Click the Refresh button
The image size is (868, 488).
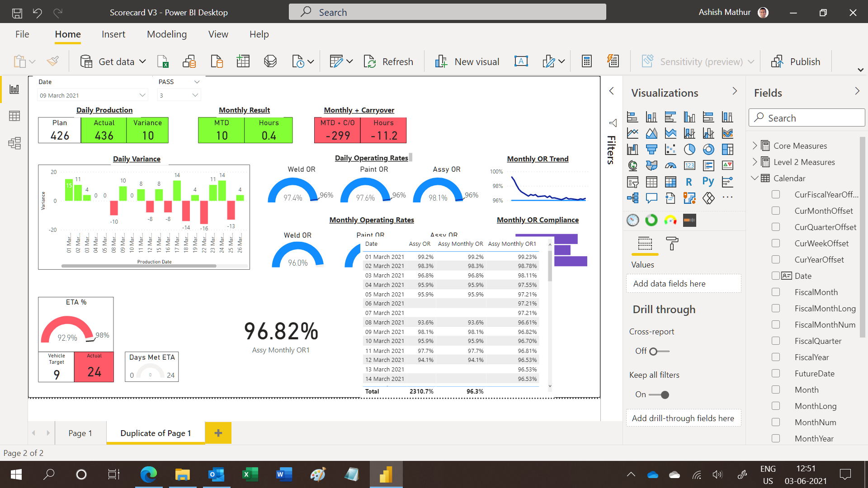pos(389,61)
